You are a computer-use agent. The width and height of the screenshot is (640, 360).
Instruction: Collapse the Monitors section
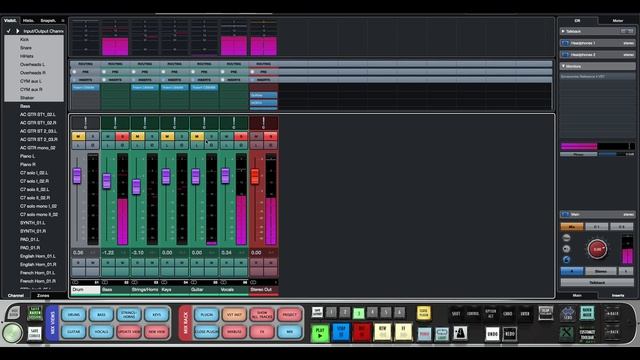click(x=563, y=66)
